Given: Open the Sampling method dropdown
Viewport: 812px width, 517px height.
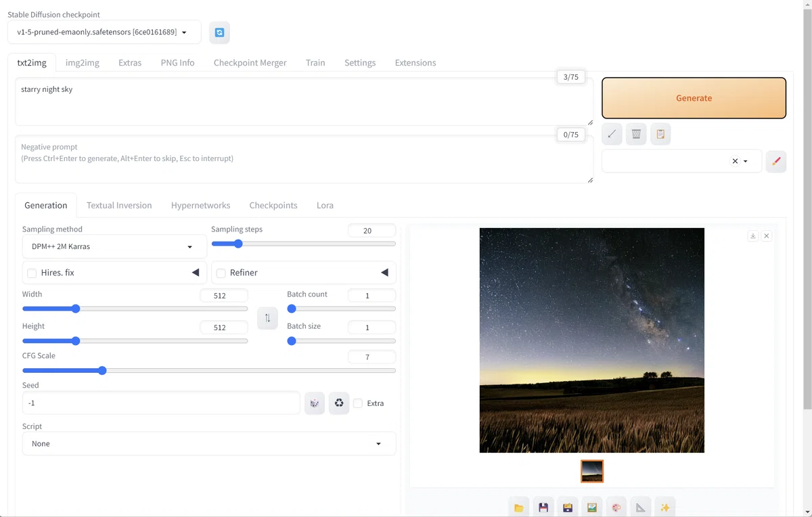Looking at the screenshot, I should pos(114,246).
